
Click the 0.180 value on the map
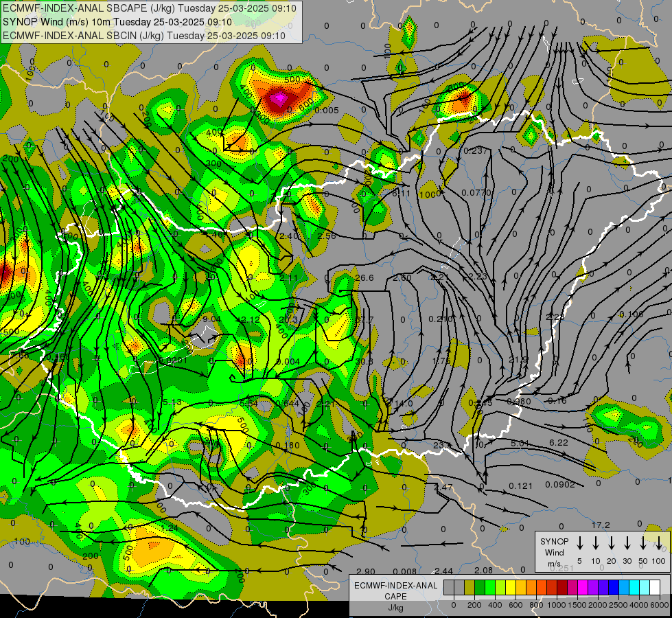tap(288, 445)
